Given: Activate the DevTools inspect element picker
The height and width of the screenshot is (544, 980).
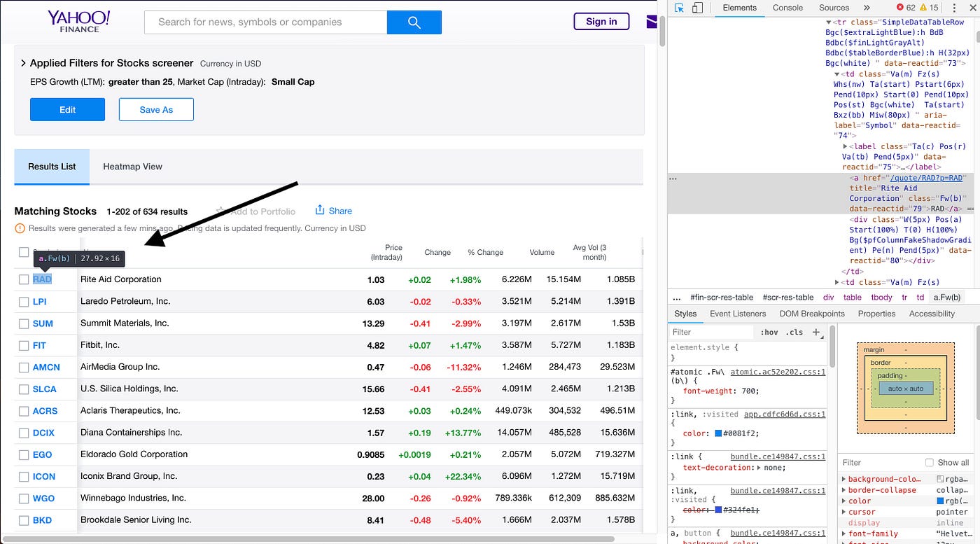Looking at the screenshot, I should click(x=680, y=8).
